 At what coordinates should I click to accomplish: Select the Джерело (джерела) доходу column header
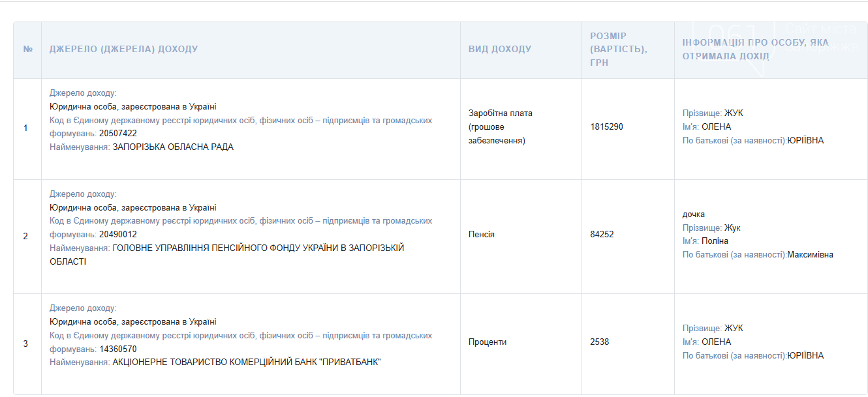[x=123, y=50]
